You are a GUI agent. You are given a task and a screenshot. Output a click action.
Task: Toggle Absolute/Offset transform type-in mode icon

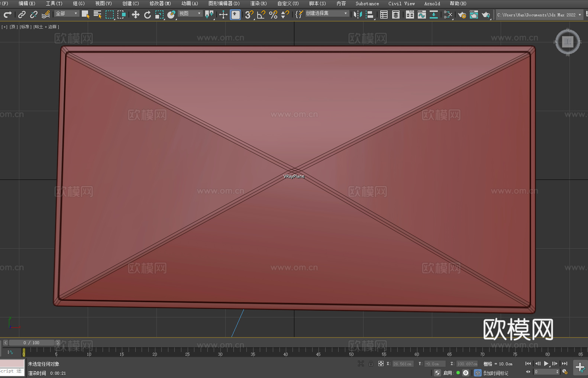pyautogui.click(x=381, y=364)
